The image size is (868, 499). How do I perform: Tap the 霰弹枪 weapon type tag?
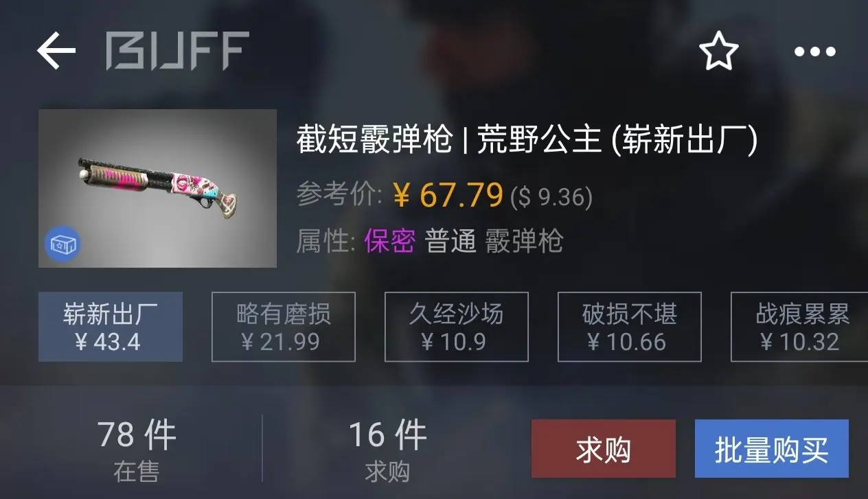tap(524, 241)
